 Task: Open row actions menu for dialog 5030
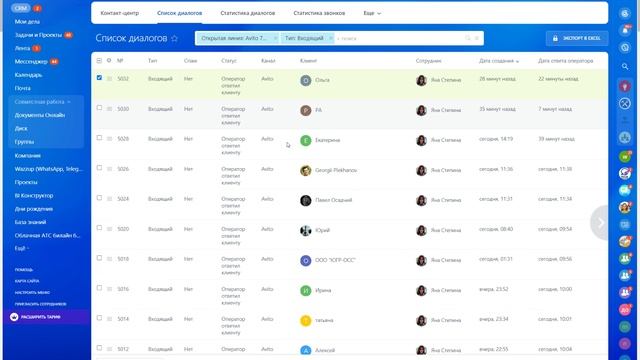pos(109,109)
